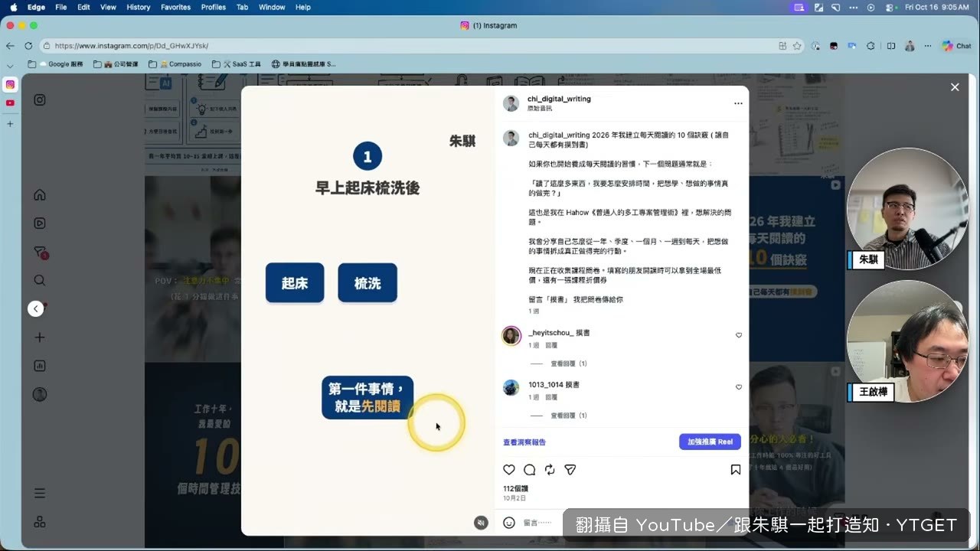Open the Window menu in the menu bar
The width and height of the screenshot is (980, 551).
[x=272, y=7]
